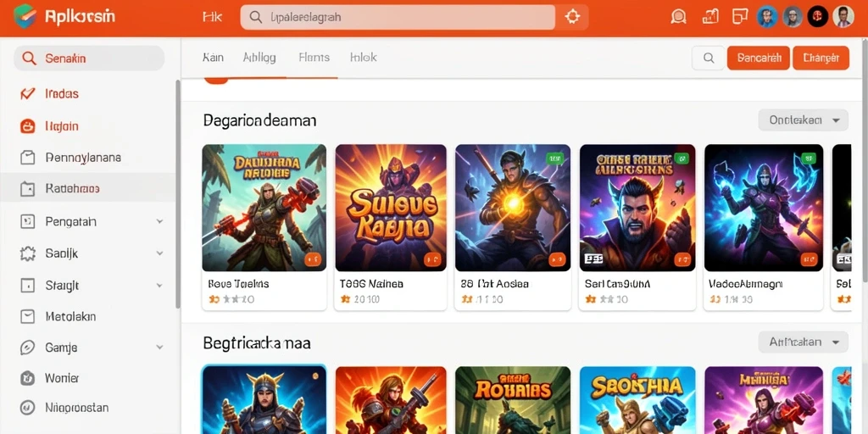Viewport: 868px width, 434px height.
Task: Click the Radehraoe sidebar icon
Action: click(x=27, y=189)
